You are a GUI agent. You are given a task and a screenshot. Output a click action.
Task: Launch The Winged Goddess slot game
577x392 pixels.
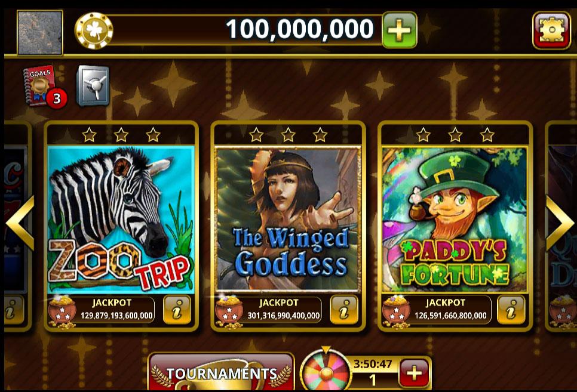coord(288,220)
